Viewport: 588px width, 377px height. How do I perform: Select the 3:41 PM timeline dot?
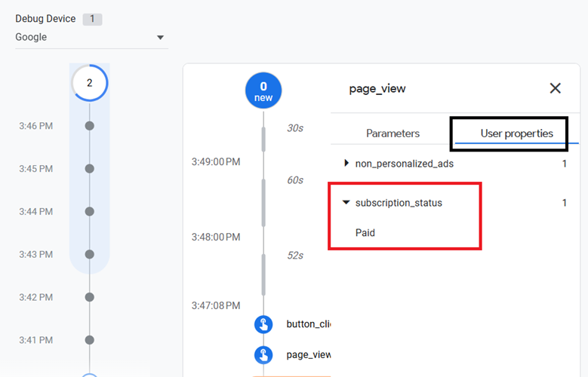tap(89, 340)
